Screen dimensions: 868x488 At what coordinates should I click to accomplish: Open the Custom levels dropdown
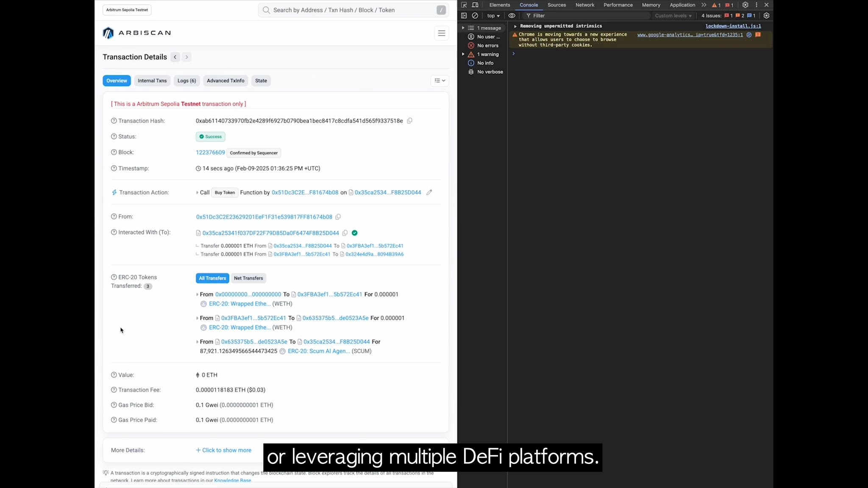tap(673, 16)
